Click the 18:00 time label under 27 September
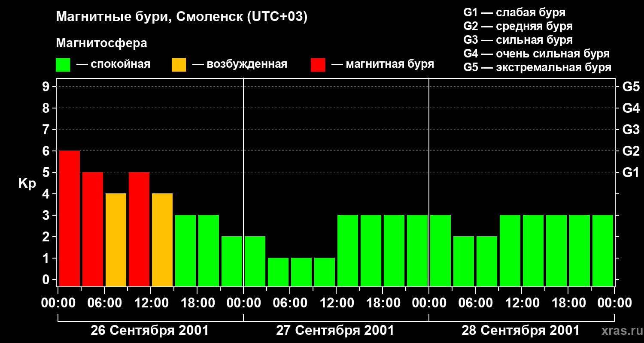The width and height of the screenshot is (644, 343). pos(383,303)
